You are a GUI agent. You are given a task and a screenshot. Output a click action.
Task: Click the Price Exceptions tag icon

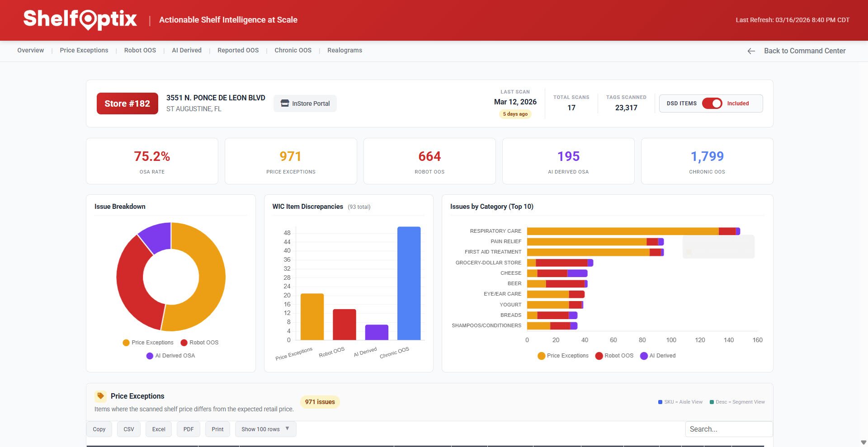(x=100, y=396)
